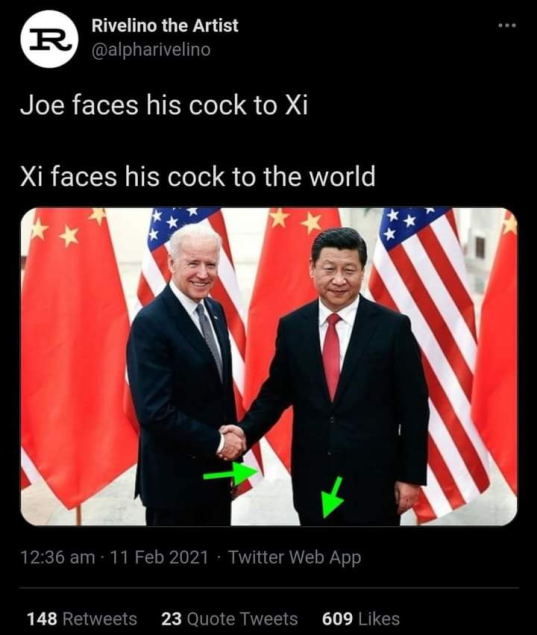The height and width of the screenshot is (635, 537).
Task: Click the Twitter Web App source label
Action: tap(294, 557)
